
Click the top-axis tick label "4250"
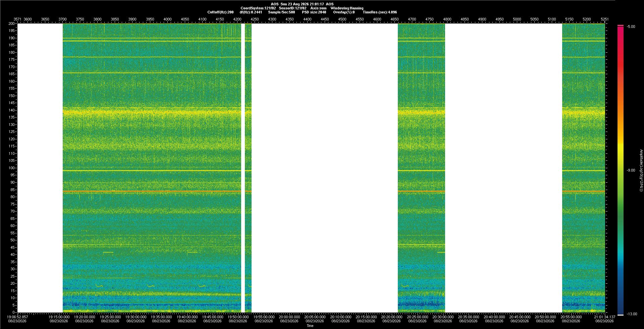click(255, 19)
